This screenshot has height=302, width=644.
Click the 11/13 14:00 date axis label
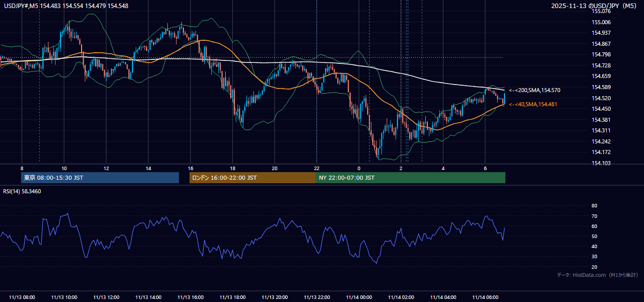click(x=148, y=297)
